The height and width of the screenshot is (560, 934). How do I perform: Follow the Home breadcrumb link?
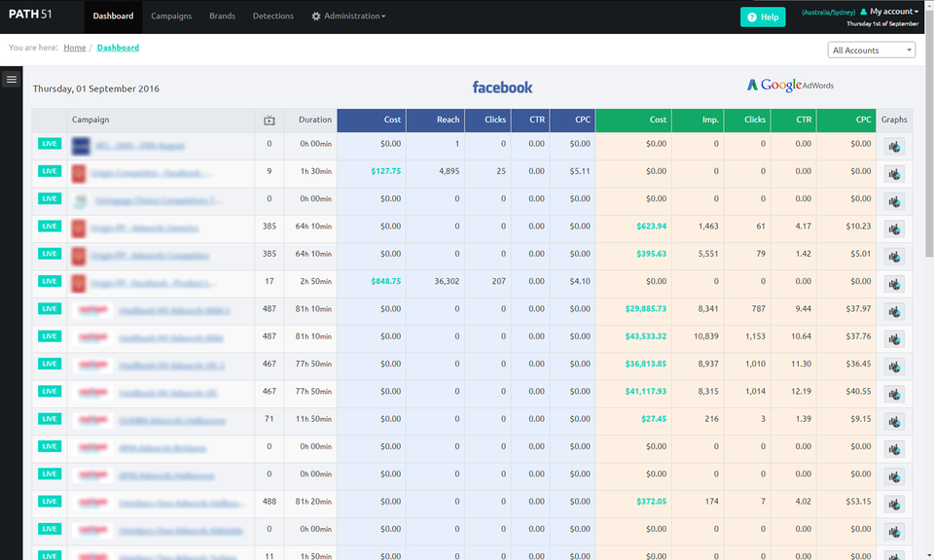pyautogui.click(x=76, y=47)
